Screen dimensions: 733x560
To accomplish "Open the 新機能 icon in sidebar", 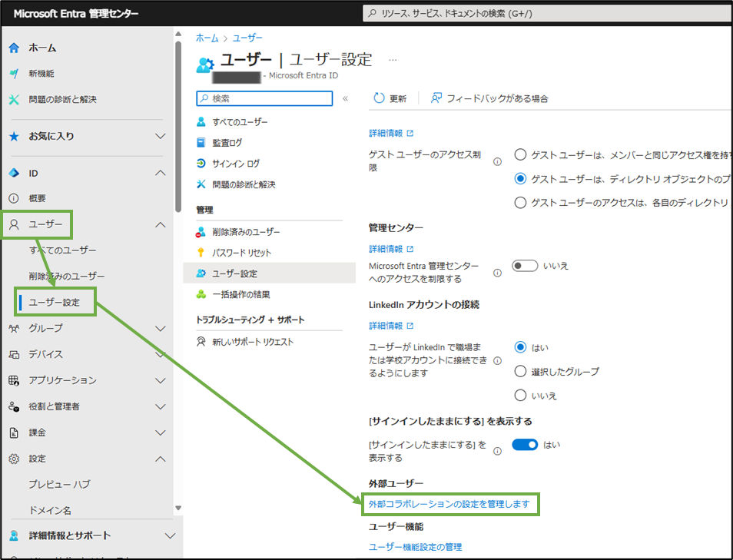I will 14,74.
